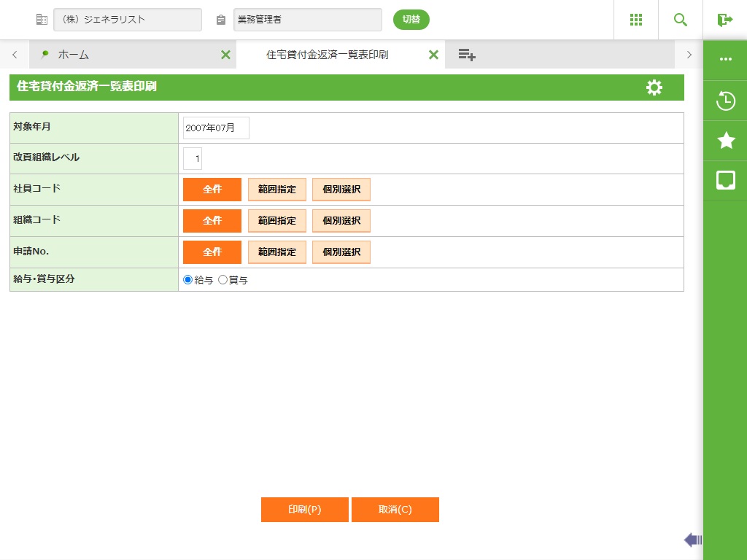This screenshot has width=747, height=560.
Task: Click the search magnifier icon
Action: [x=681, y=20]
